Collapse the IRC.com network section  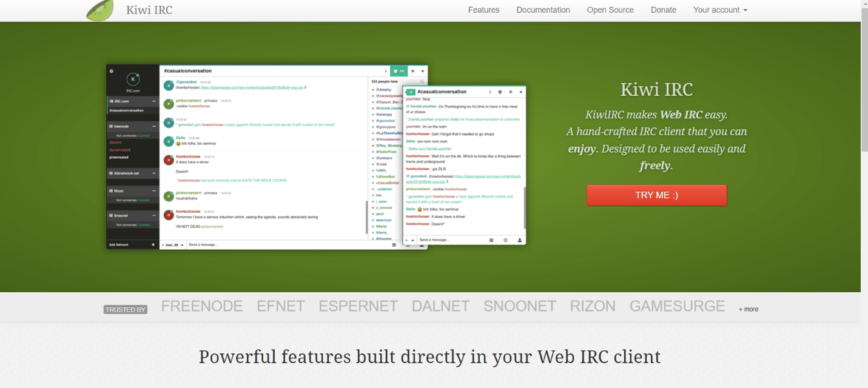[x=153, y=101]
